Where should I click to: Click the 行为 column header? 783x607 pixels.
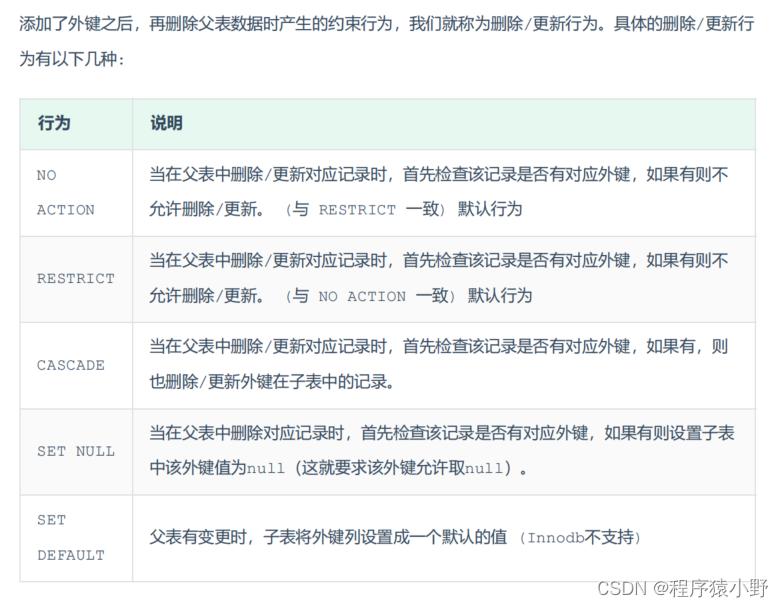[54, 124]
